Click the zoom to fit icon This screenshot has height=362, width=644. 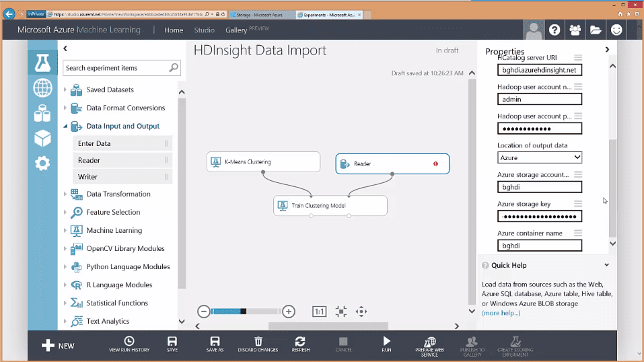tap(341, 312)
